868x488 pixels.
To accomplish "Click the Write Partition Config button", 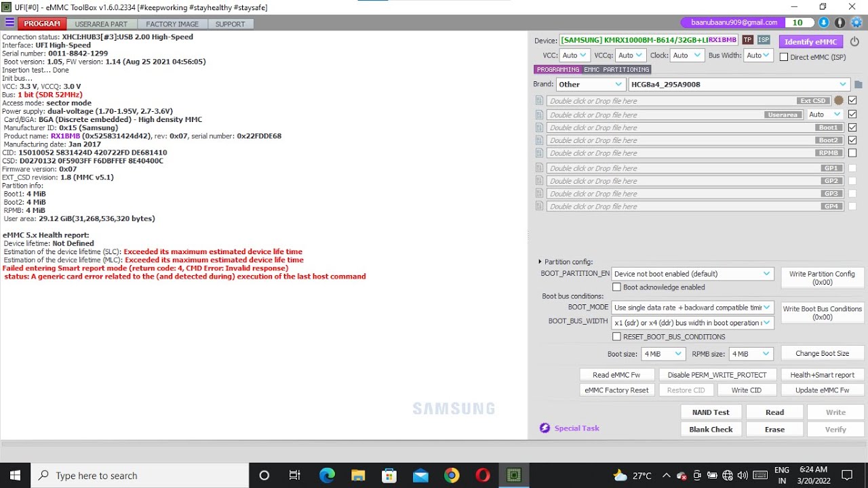I will pos(822,278).
